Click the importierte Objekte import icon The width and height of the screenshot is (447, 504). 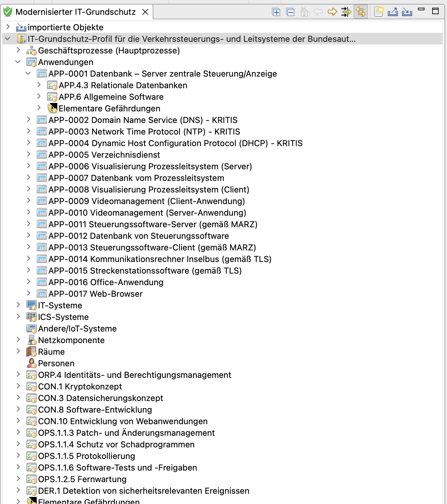point(21,27)
